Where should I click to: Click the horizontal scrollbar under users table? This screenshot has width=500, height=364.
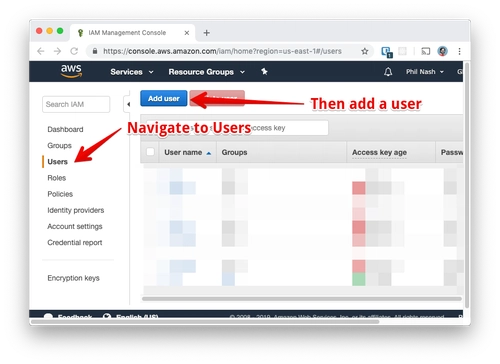(302, 299)
